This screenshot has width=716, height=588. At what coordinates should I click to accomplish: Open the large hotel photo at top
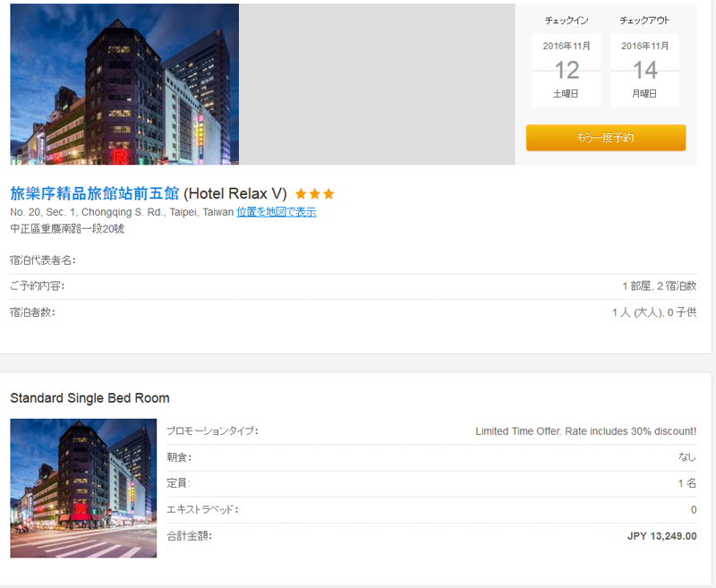tap(124, 84)
